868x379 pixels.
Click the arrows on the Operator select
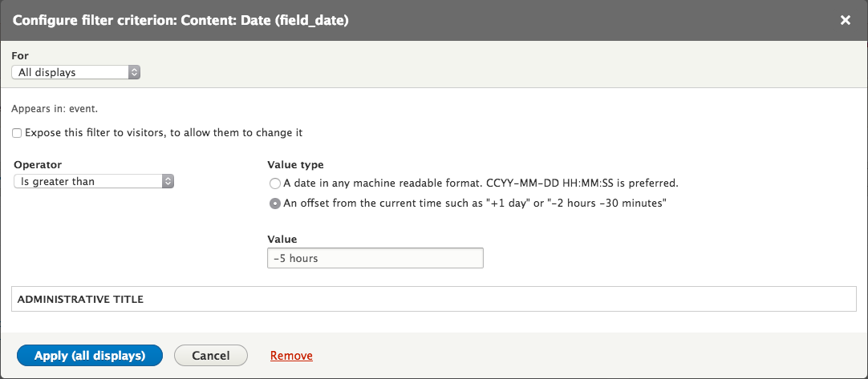[168, 181]
